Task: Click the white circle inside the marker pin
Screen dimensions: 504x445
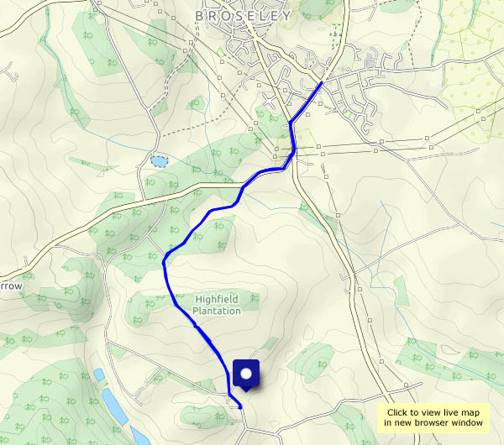Action: (x=246, y=374)
